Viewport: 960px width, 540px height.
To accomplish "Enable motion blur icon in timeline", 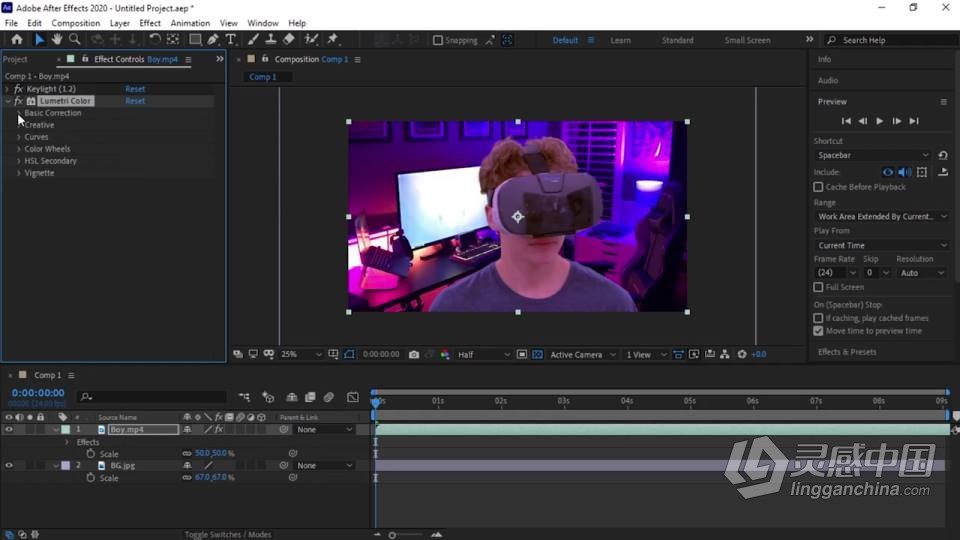I will [329, 397].
